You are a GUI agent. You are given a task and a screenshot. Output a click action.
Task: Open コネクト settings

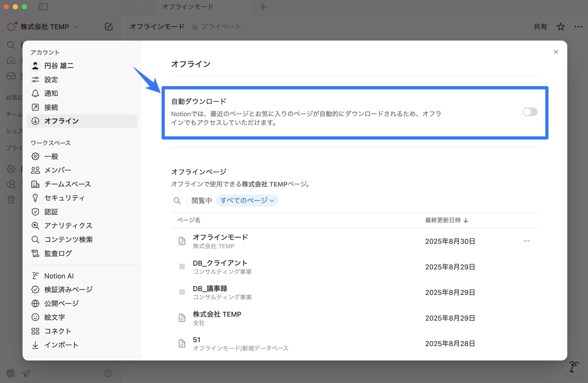point(82,331)
